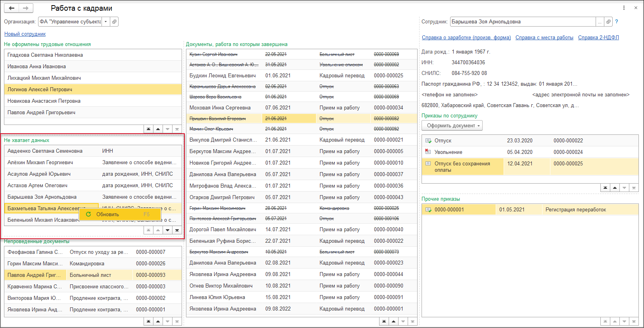Click the document icon of the Увольнение order
Image resolution: width=644 pixels, height=328 pixels.
[428, 152]
